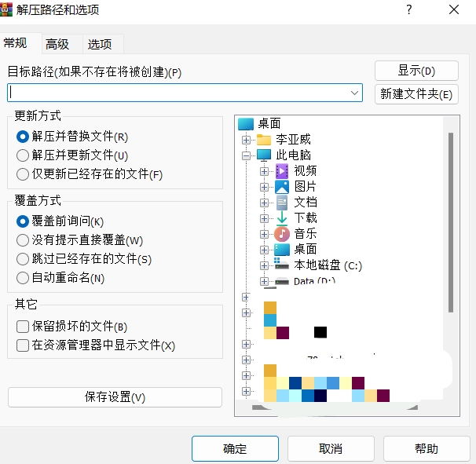The height and width of the screenshot is (464, 476).
Task: Click the 新建文件夹(E) button
Action: point(416,94)
